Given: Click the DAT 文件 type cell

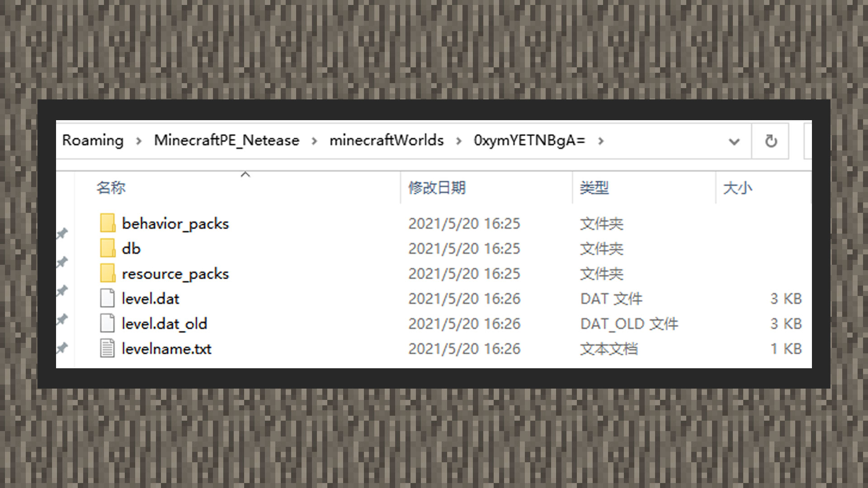Looking at the screenshot, I should (611, 299).
